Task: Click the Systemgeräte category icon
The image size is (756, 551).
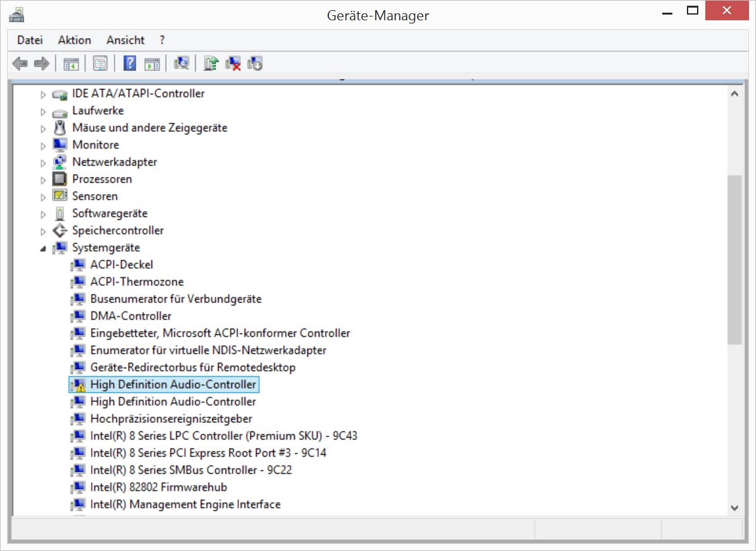Action: (60, 247)
